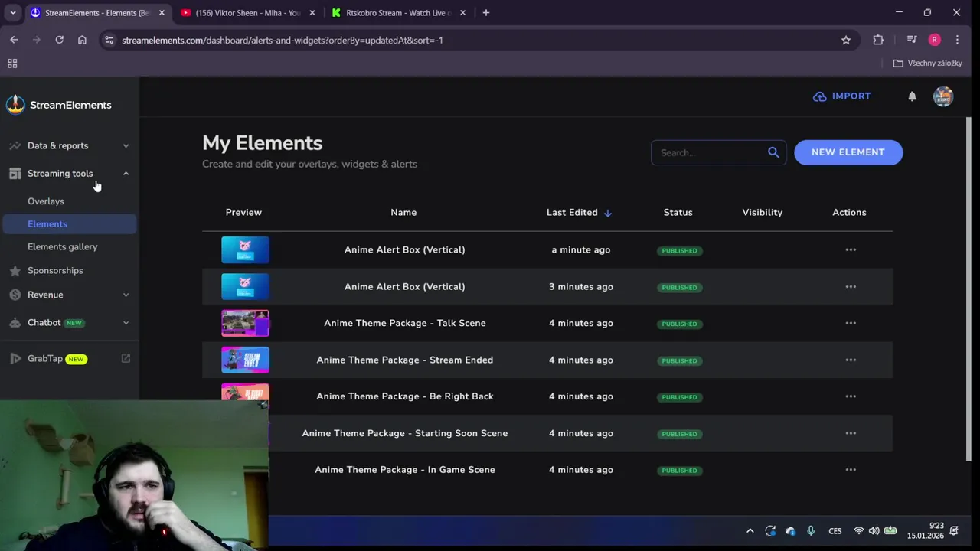Open browser extensions puzzle icon
980x551 pixels.
(x=878, y=40)
